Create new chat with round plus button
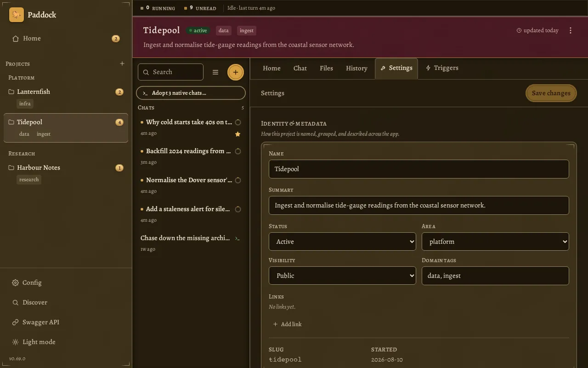This screenshot has width=588, height=368. (236, 72)
